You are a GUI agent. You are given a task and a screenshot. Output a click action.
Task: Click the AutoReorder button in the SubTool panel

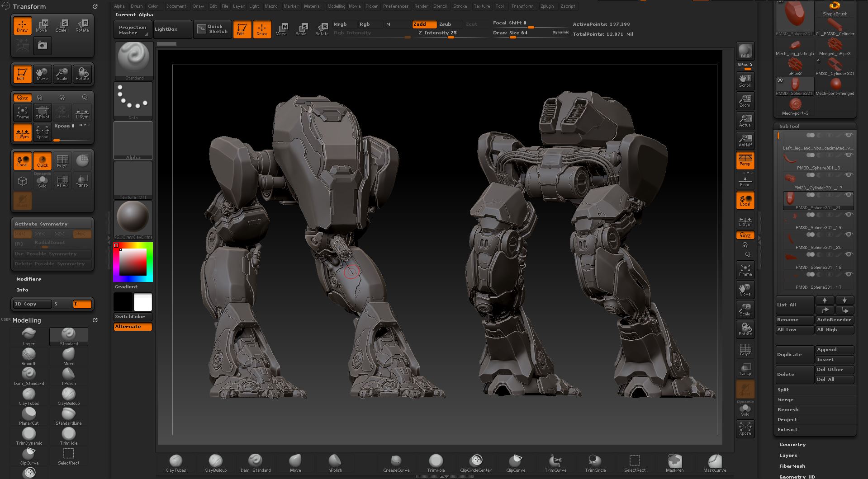(835, 319)
